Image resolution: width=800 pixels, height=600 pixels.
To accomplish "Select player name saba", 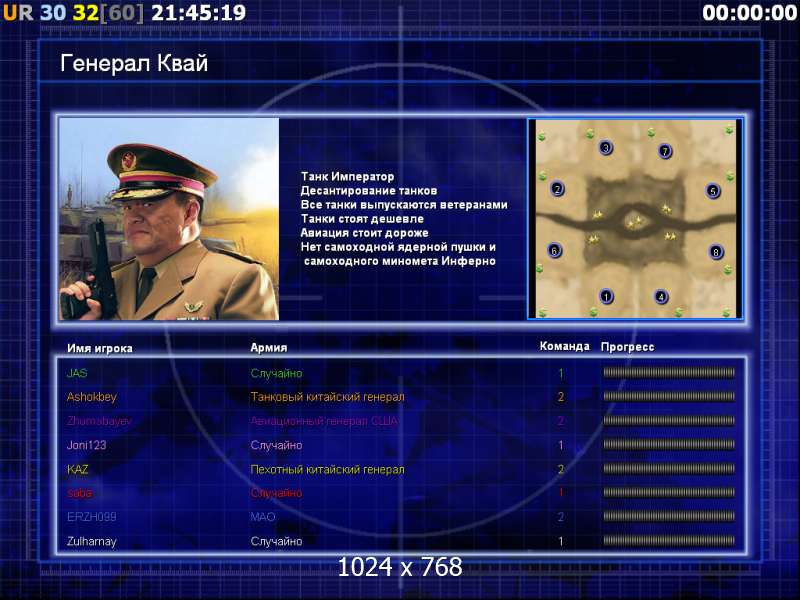I will pyautogui.click(x=80, y=493).
